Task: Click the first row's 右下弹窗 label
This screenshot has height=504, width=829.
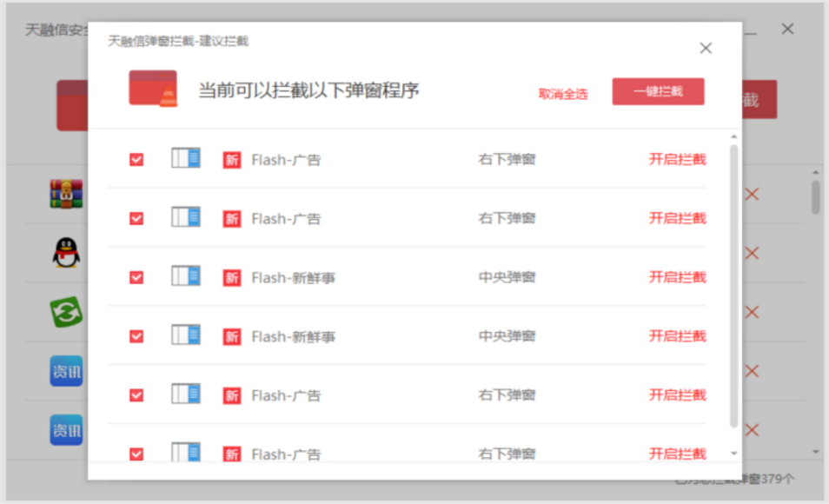Action: pyautogui.click(x=507, y=160)
